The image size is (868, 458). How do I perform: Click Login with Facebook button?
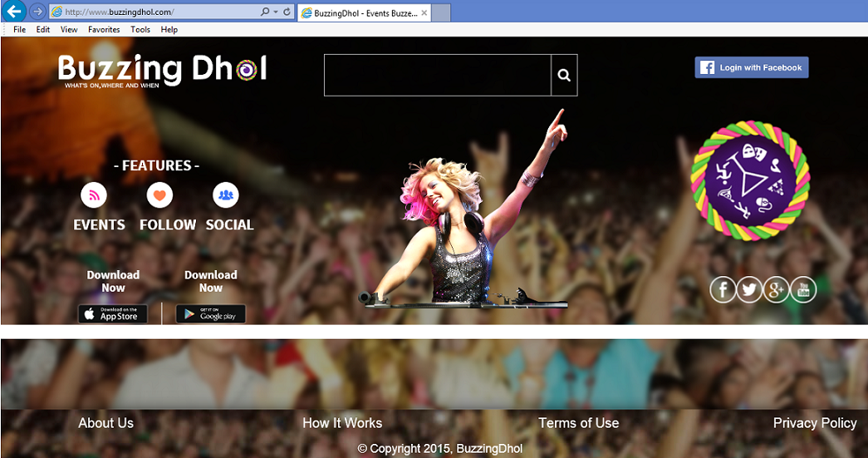pyautogui.click(x=752, y=67)
